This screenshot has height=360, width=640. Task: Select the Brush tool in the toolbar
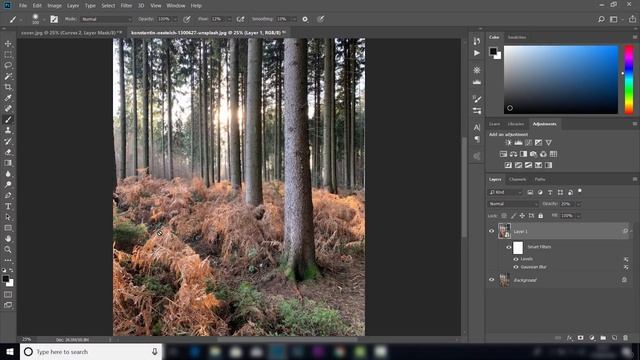(8, 120)
